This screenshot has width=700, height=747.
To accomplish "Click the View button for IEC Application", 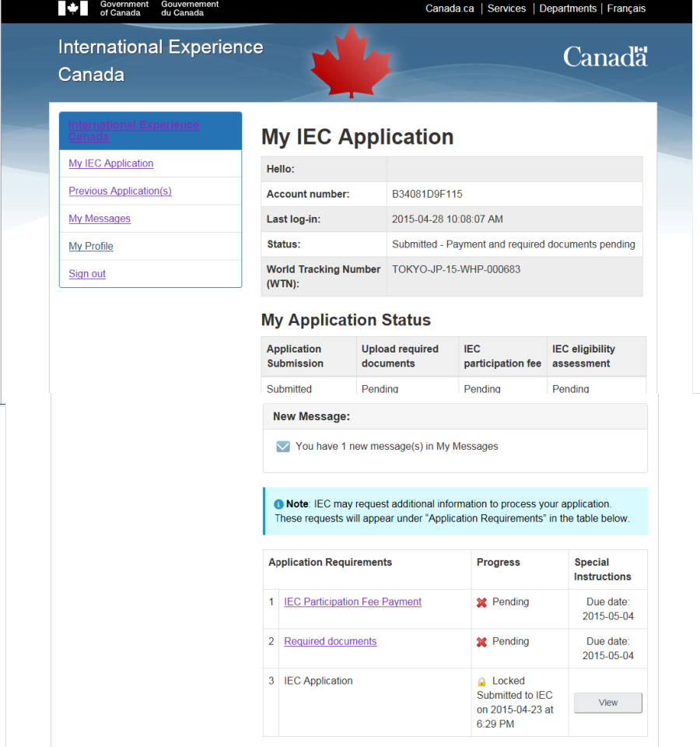I will click(608, 703).
